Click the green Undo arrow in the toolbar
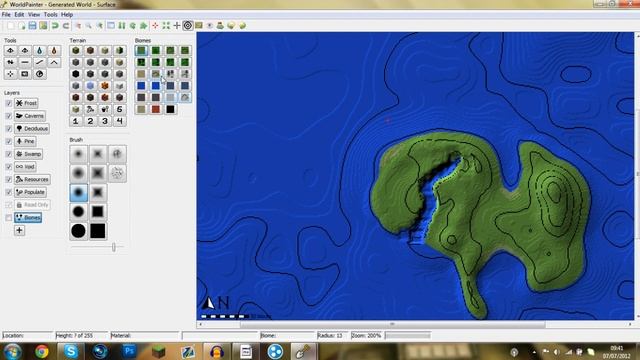The image size is (640, 360). pos(55,26)
